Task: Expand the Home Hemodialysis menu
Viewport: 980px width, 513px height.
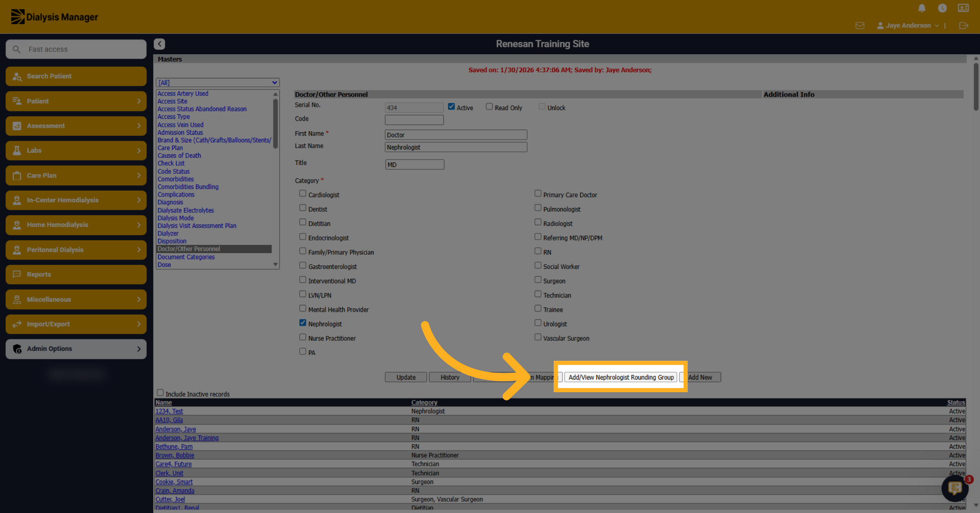Action: 76,225
